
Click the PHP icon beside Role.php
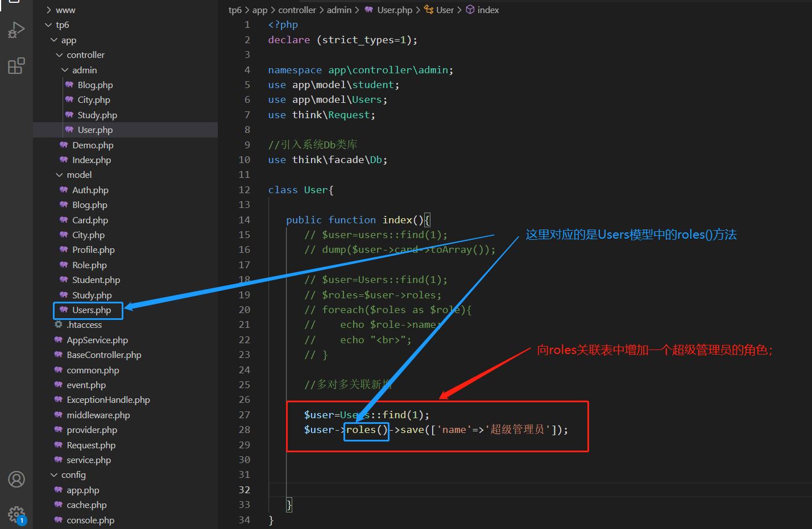pos(64,265)
